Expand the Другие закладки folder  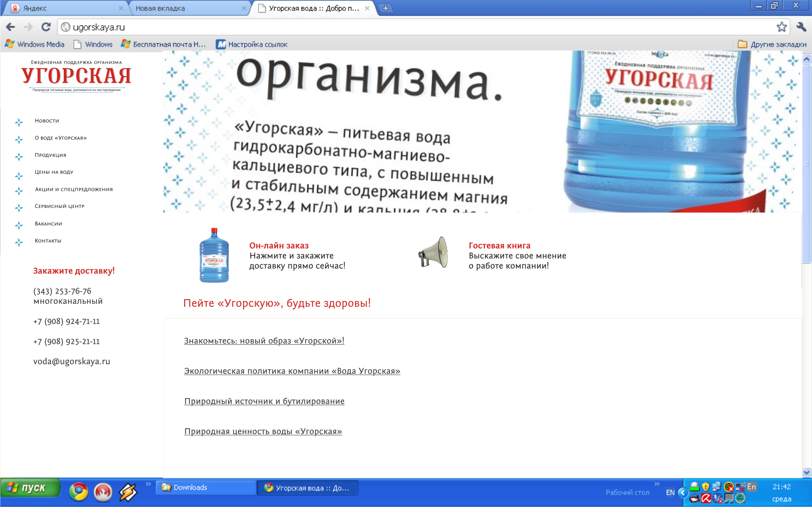[772, 44]
